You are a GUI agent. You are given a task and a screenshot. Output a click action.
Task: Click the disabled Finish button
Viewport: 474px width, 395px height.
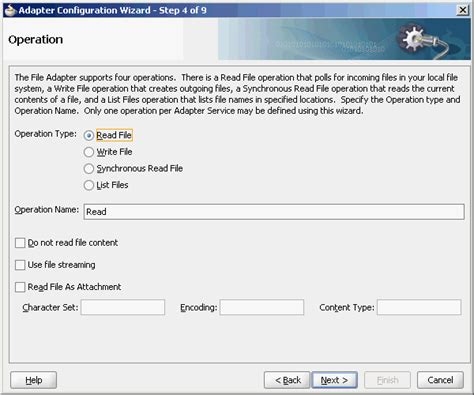[x=387, y=380]
